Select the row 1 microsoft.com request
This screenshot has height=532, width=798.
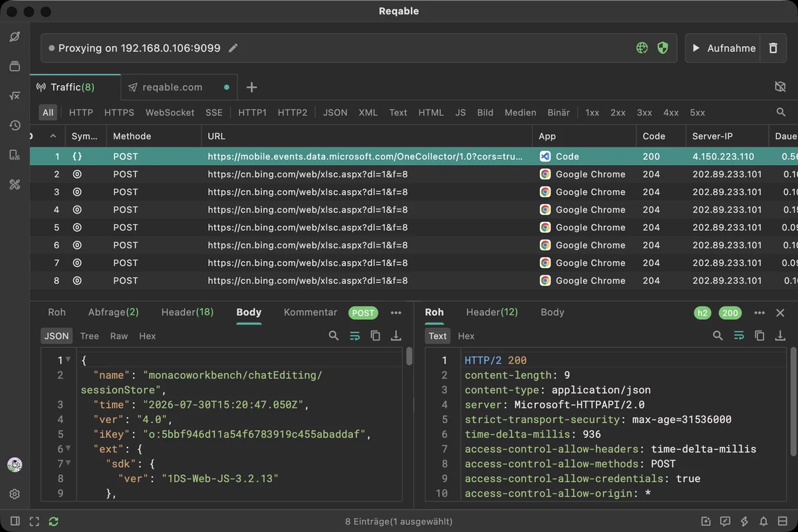coord(414,156)
